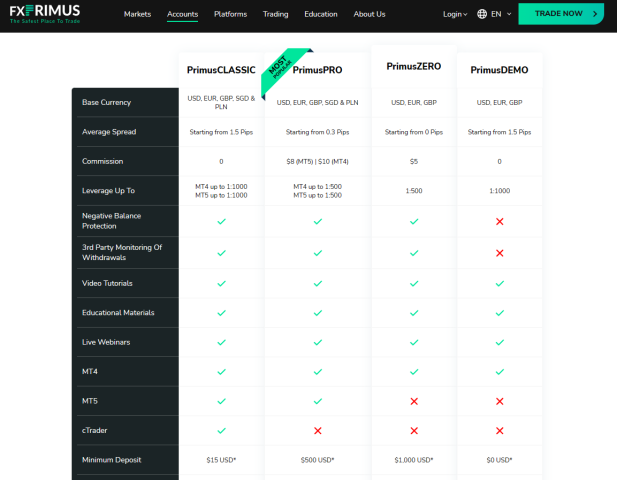Click PrimusPRO MT5 checkmark

point(318,401)
